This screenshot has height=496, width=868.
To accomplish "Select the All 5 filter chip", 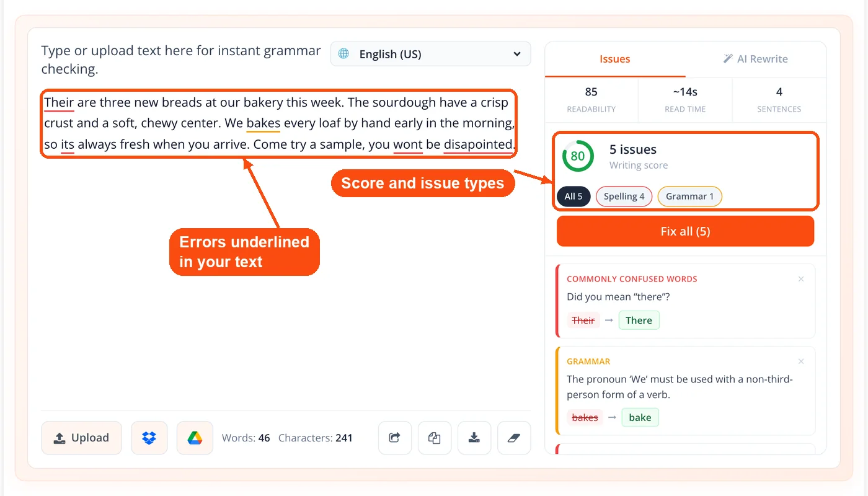I will (x=573, y=197).
